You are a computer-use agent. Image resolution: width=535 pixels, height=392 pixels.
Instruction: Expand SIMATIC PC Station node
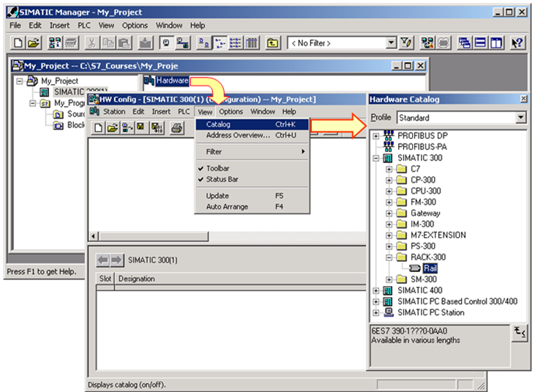(375, 313)
